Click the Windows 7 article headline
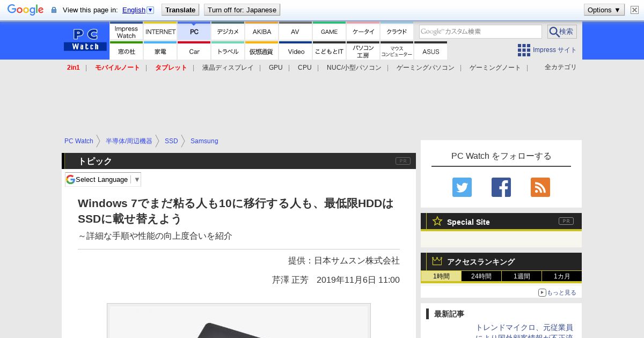The width and height of the screenshot is (644, 338). (236, 211)
